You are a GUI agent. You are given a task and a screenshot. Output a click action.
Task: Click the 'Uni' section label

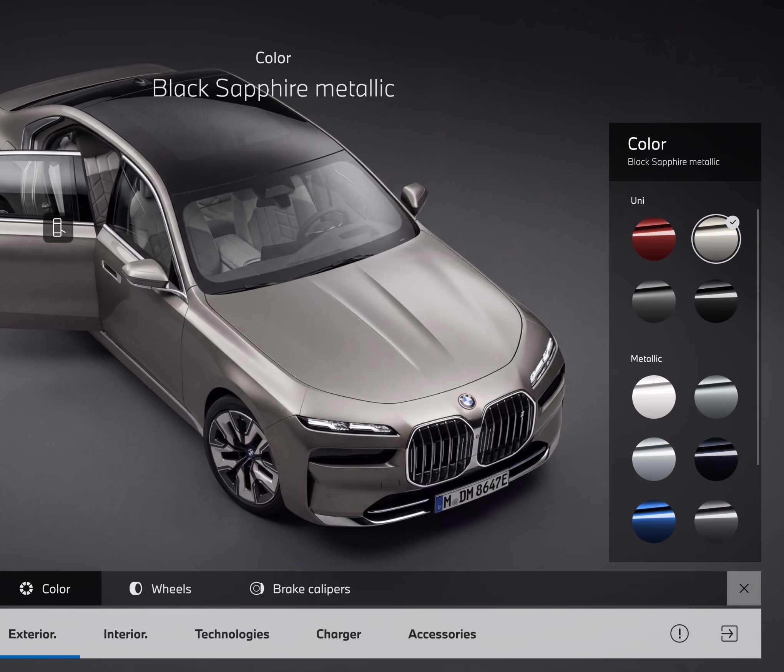click(x=637, y=201)
